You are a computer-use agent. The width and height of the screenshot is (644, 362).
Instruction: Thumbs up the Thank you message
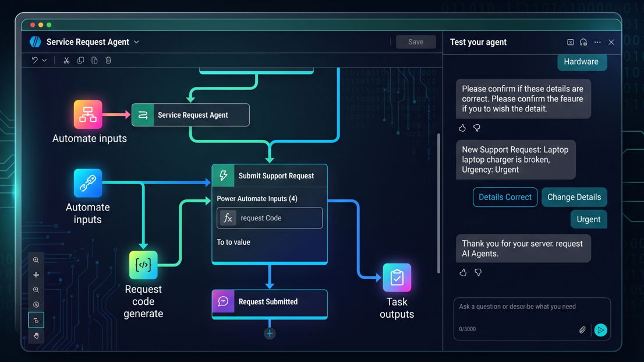pos(463,272)
